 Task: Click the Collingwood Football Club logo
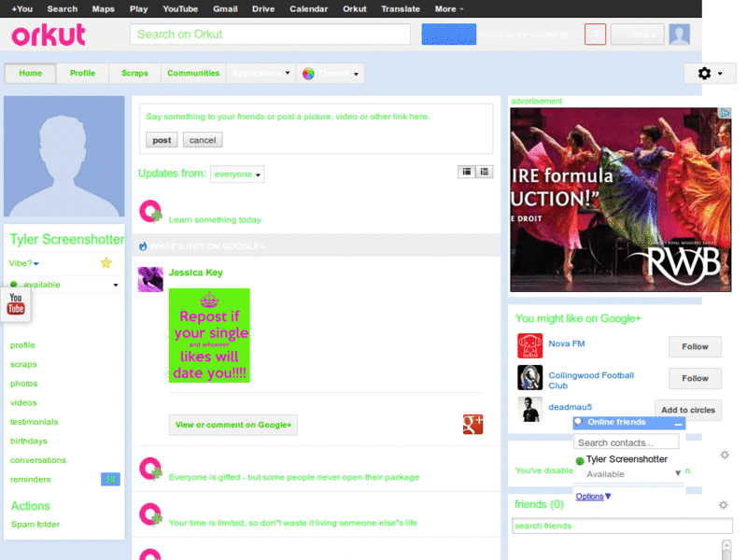pos(529,378)
